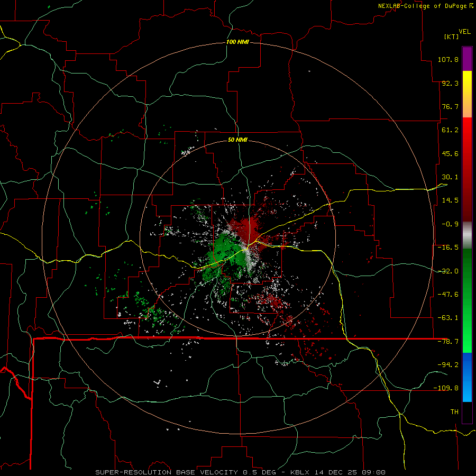Click the 50 NMI range ring label
Image resolution: width=476 pixels, height=476 pixels.
pyautogui.click(x=237, y=140)
